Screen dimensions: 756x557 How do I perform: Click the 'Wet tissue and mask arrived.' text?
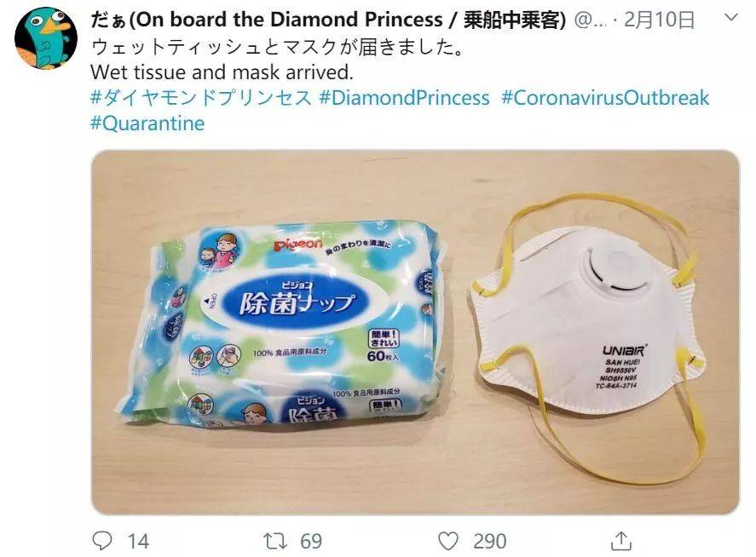(x=222, y=72)
